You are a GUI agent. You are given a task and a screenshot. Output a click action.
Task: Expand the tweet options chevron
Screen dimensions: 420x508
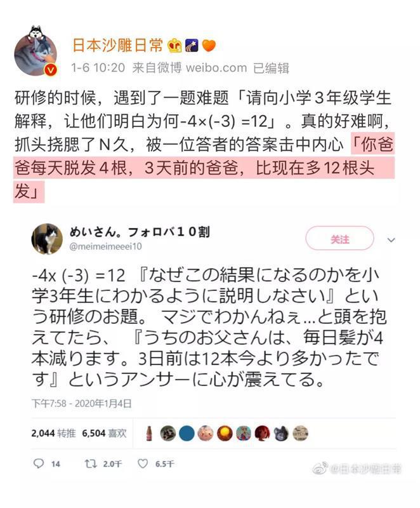pos(391,240)
